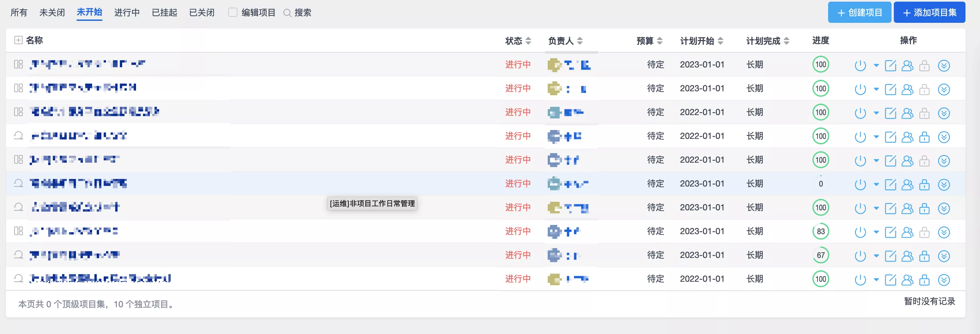Click the 创建项目 button
980x334 pixels.
pos(859,13)
